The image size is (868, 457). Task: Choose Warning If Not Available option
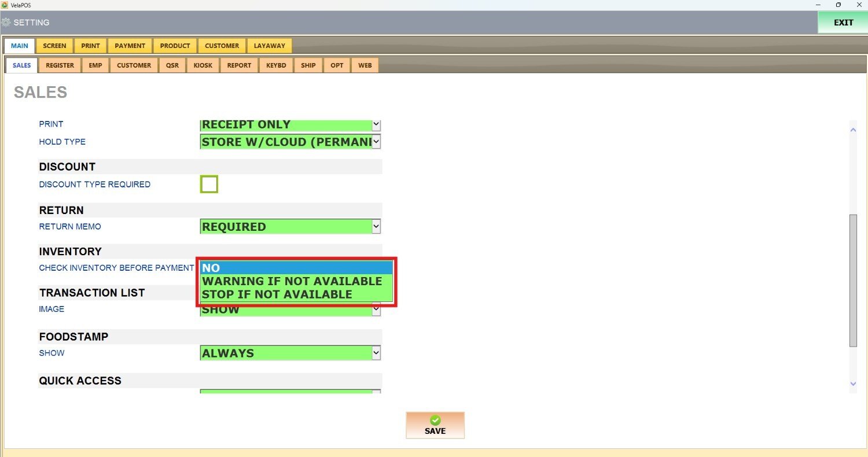click(x=292, y=281)
